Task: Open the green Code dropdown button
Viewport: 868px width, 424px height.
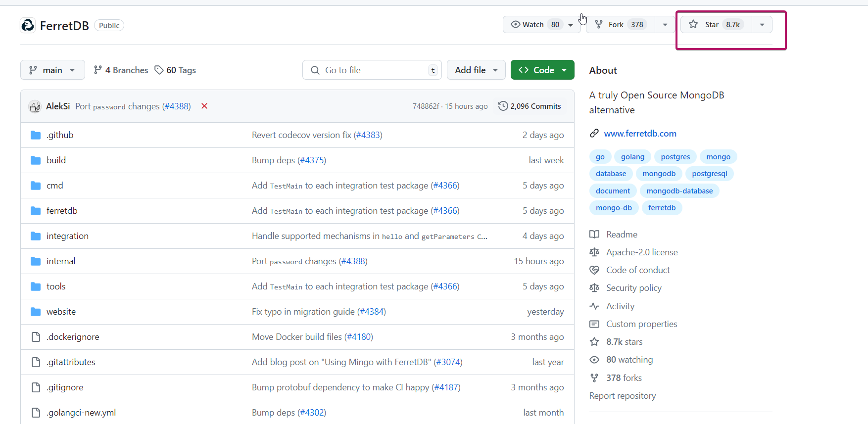Action: [x=542, y=70]
